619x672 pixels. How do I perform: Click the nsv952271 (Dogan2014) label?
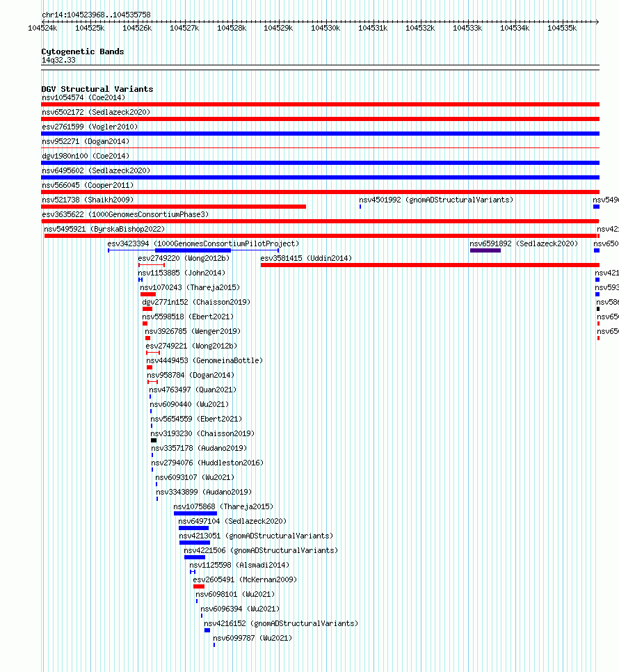[x=86, y=141]
